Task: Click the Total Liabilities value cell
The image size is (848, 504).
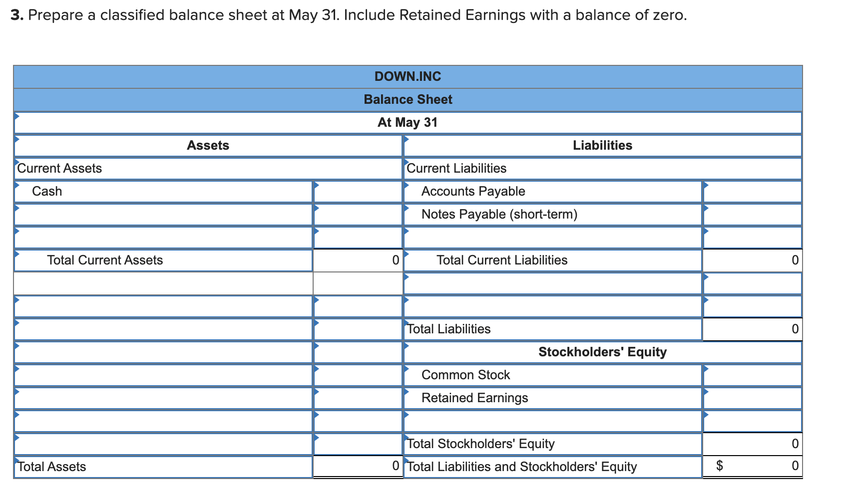Action: coord(752,329)
